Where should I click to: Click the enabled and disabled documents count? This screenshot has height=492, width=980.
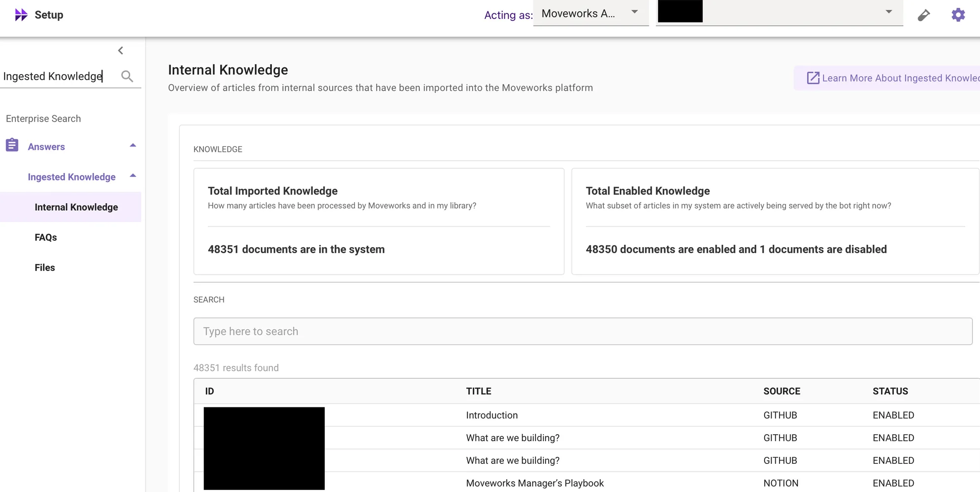pos(736,249)
